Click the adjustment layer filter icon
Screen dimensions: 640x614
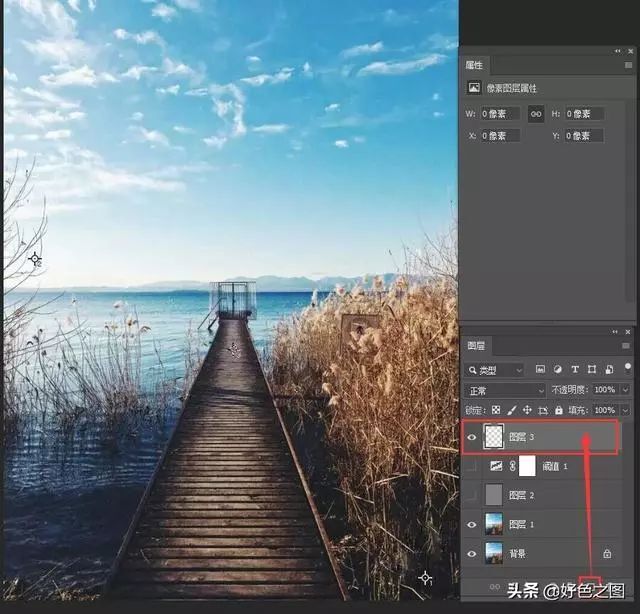[x=558, y=370]
